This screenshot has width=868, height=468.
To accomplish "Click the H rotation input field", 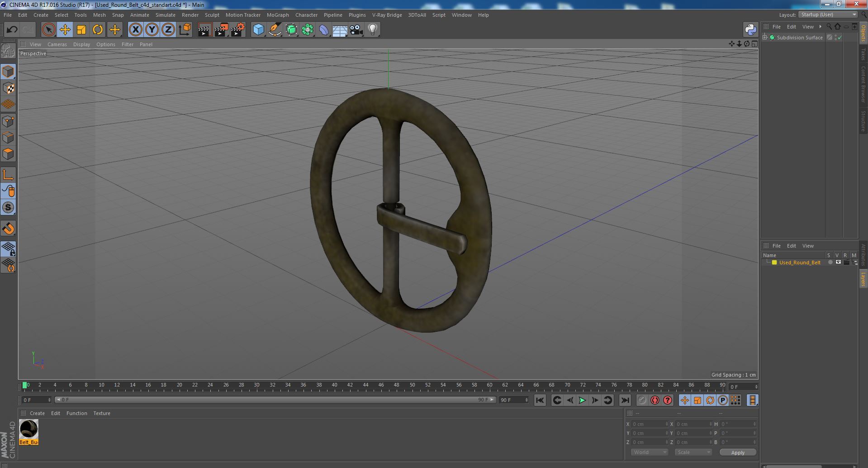I will 738,424.
